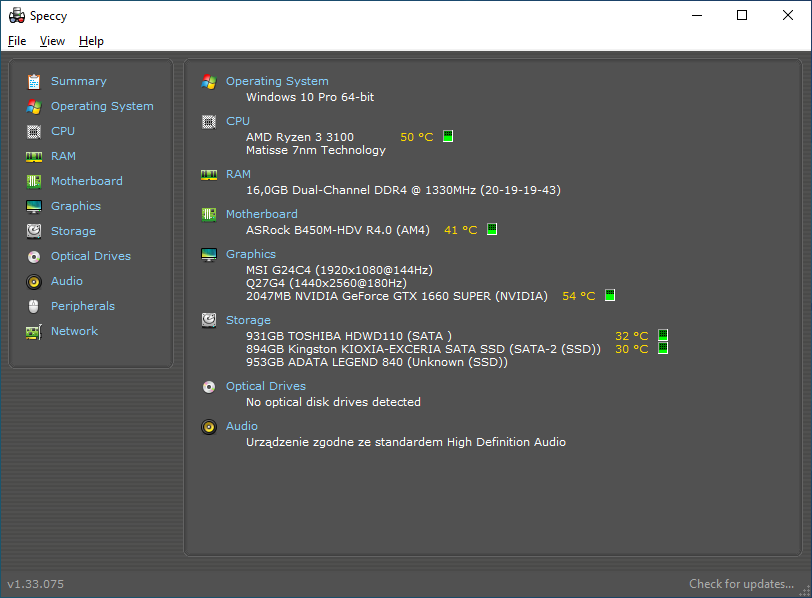Select RAM in the sidebar
The width and height of the screenshot is (812, 598).
point(63,156)
